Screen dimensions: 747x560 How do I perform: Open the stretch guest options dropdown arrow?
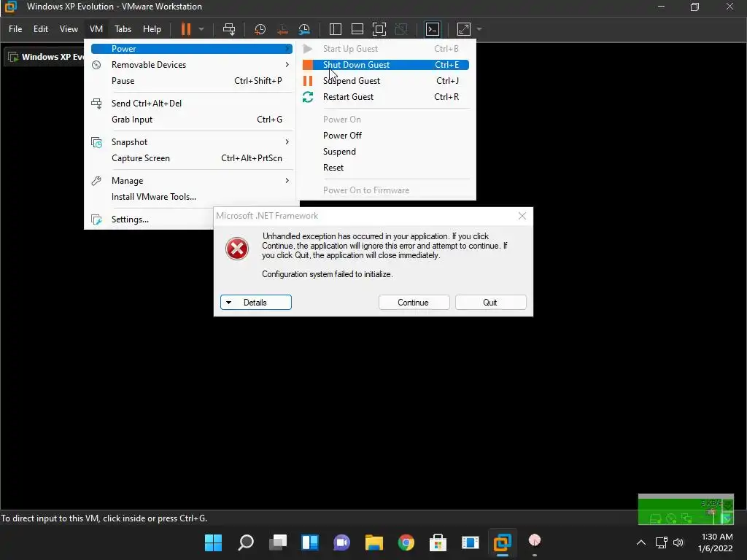coord(479,29)
